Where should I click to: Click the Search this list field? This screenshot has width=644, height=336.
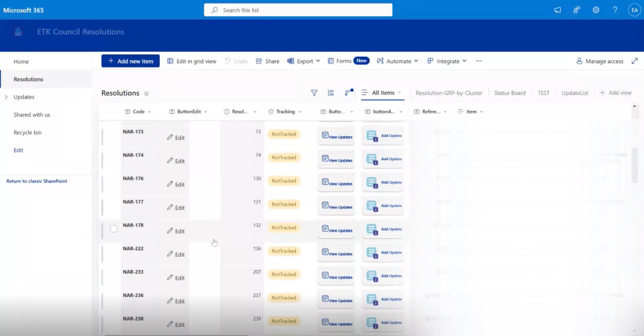coord(298,10)
